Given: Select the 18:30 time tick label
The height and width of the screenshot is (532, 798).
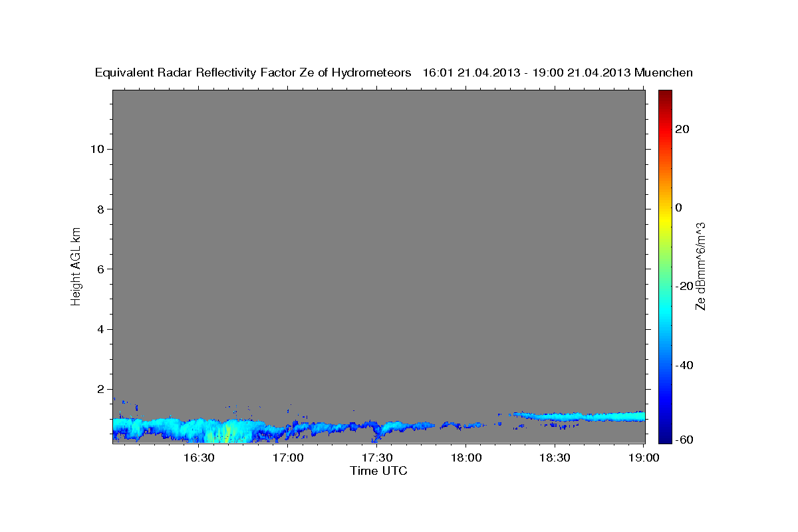Looking at the screenshot, I should click(x=555, y=458).
